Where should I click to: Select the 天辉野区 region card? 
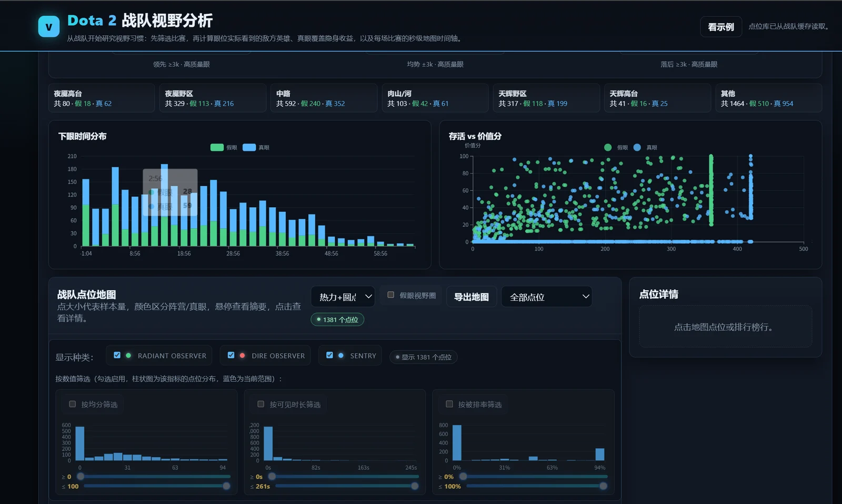546,98
